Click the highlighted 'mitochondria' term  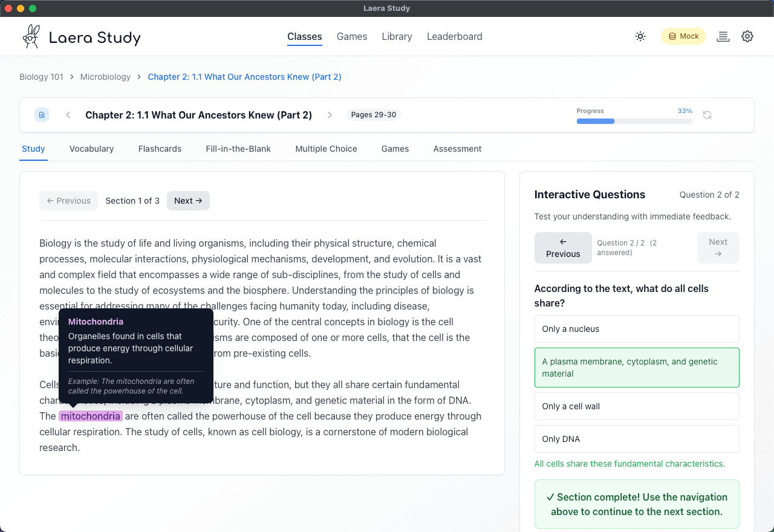91,416
